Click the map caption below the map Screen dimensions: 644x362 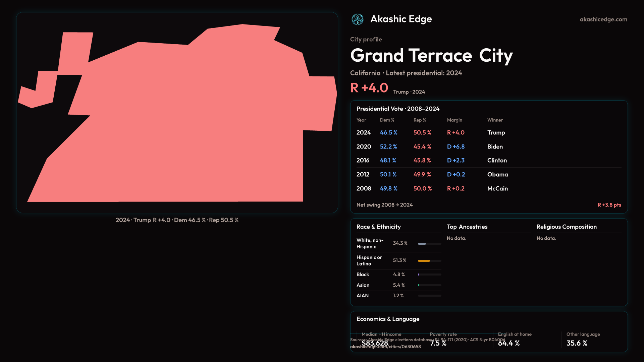pos(177,220)
